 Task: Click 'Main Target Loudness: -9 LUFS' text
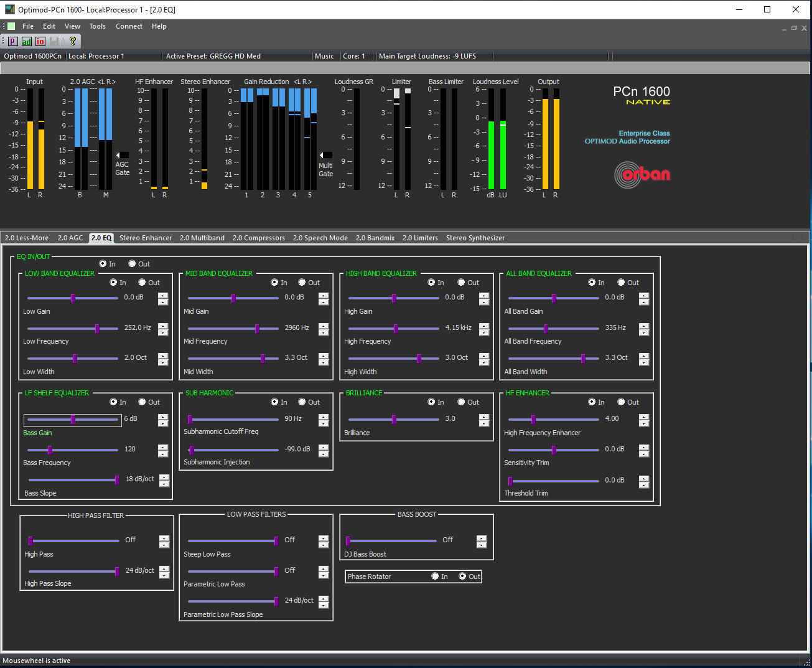coord(427,56)
